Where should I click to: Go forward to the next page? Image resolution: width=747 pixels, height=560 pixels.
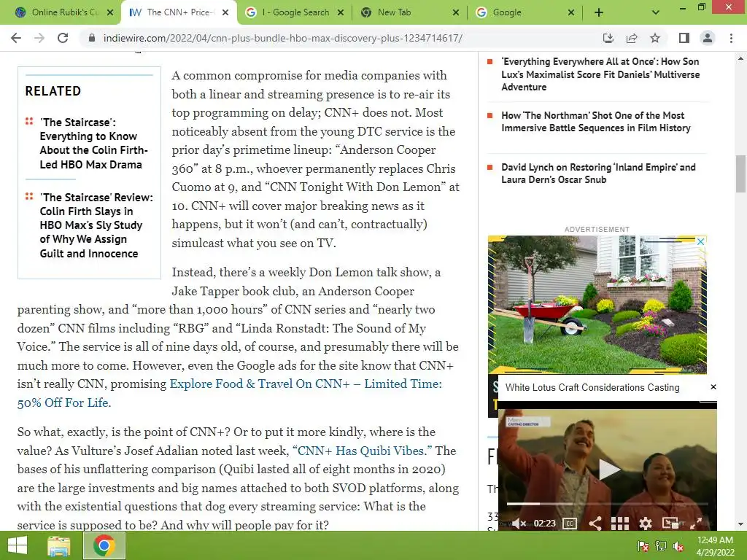[x=39, y=38]
